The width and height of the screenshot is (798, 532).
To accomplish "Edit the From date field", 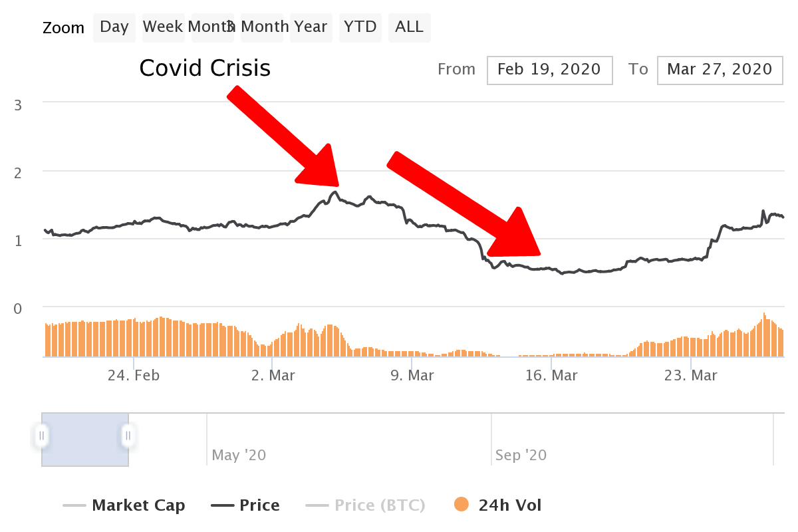I will (x=549, y=70).
